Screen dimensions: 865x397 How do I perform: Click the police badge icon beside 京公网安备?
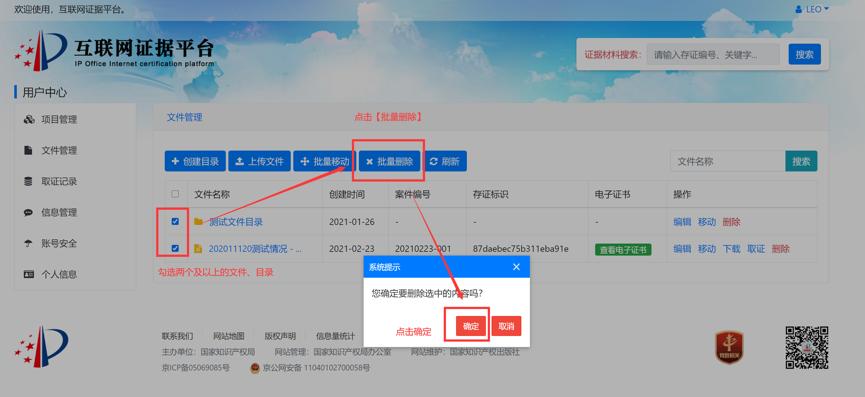[x=255, y=367]
